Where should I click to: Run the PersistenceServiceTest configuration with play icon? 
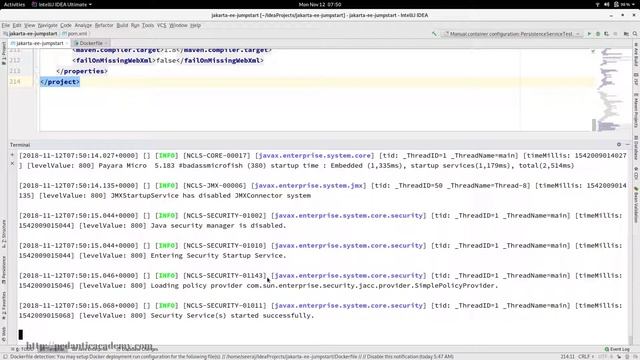(x=589, y=34)
